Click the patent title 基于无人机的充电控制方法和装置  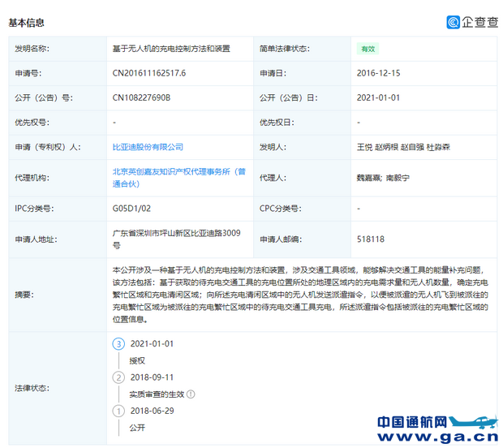click(x=170, y=49)
